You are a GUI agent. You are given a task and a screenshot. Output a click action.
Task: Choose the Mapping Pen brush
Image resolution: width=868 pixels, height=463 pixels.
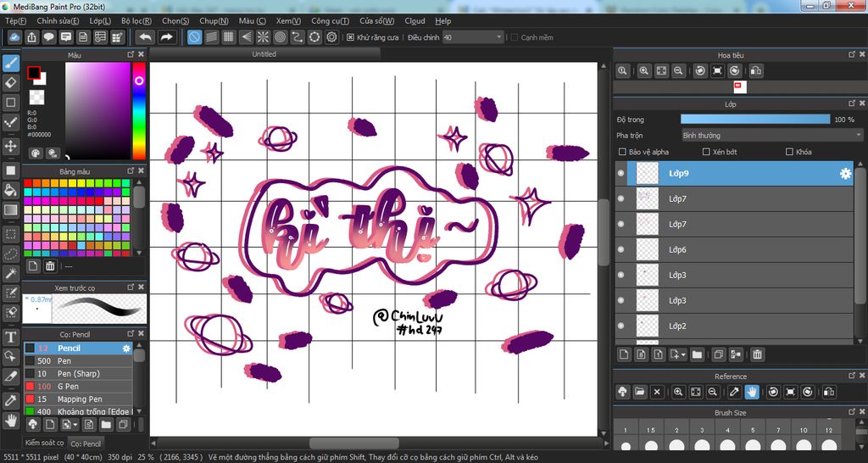pyautogui.click(x=77, y=399)
